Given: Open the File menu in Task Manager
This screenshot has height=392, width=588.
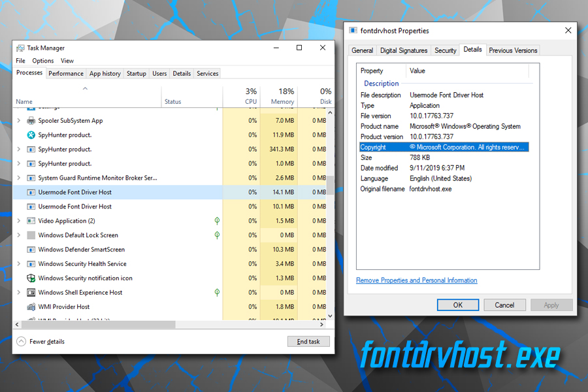Looking at the screenshot, I should point(21,61).
